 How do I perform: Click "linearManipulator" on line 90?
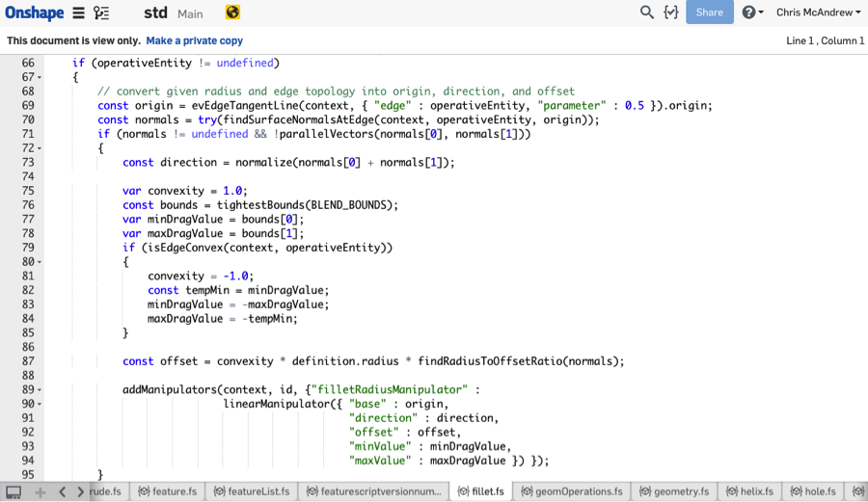pyautogui.click(x=276, y=404)
